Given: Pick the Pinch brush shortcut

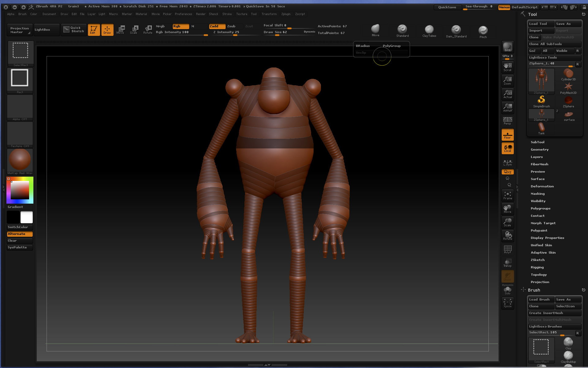Looking at the screenshot, I should [483, 32].
